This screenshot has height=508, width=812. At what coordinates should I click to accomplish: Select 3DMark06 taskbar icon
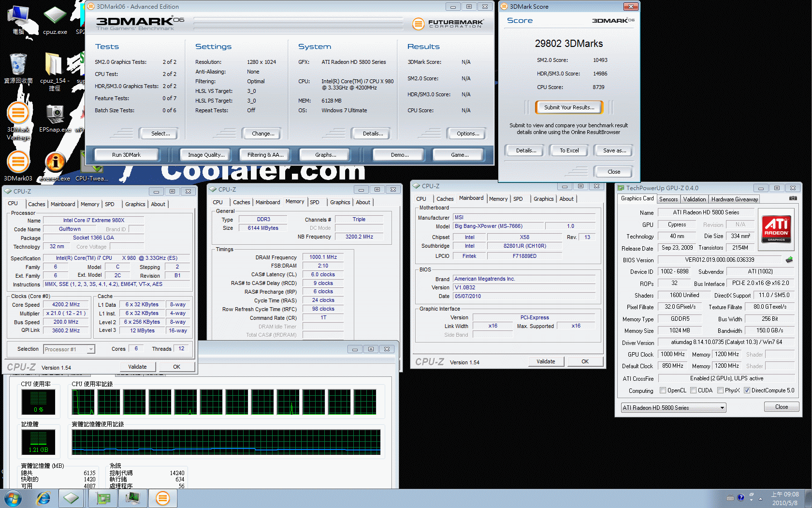(163, 498)
